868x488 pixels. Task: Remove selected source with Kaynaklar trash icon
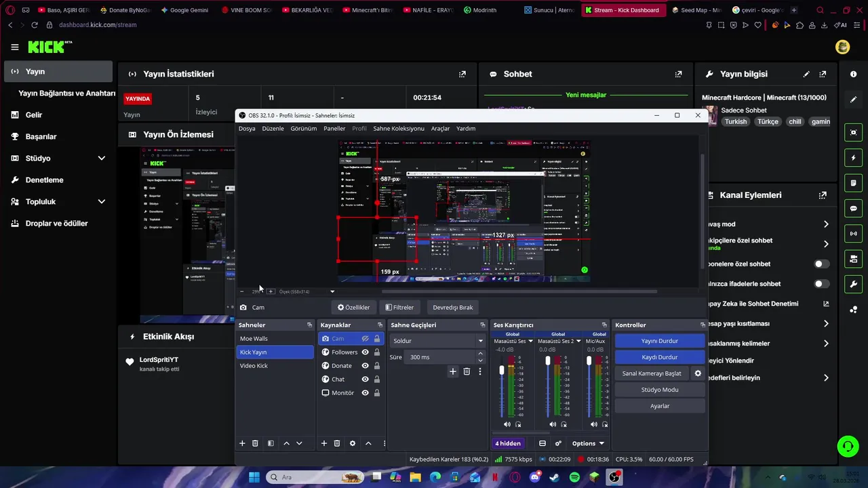point(337,443)
